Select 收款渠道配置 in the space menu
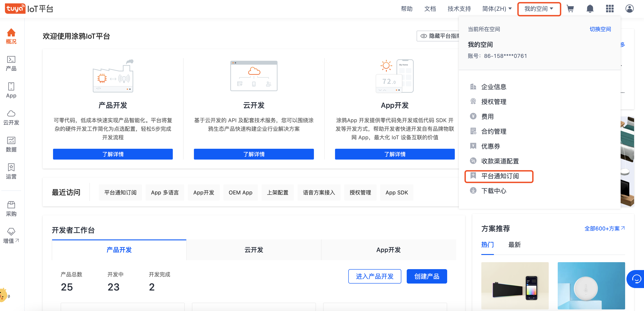 pyautogui.click(x=500, y=161)
